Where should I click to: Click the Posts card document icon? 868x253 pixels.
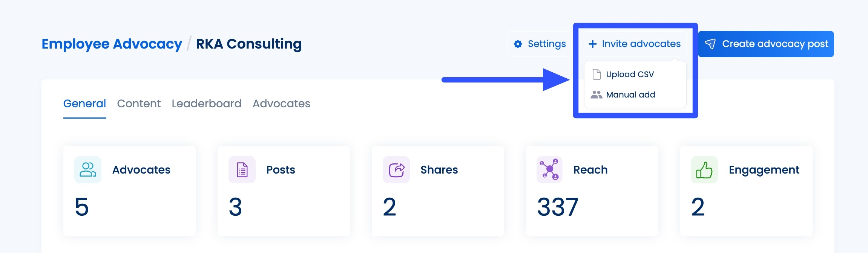coord(242,170)
